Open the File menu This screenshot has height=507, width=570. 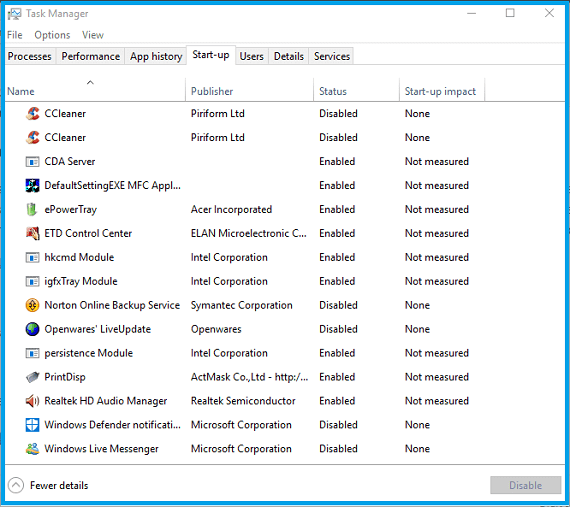tap(15, 35)
